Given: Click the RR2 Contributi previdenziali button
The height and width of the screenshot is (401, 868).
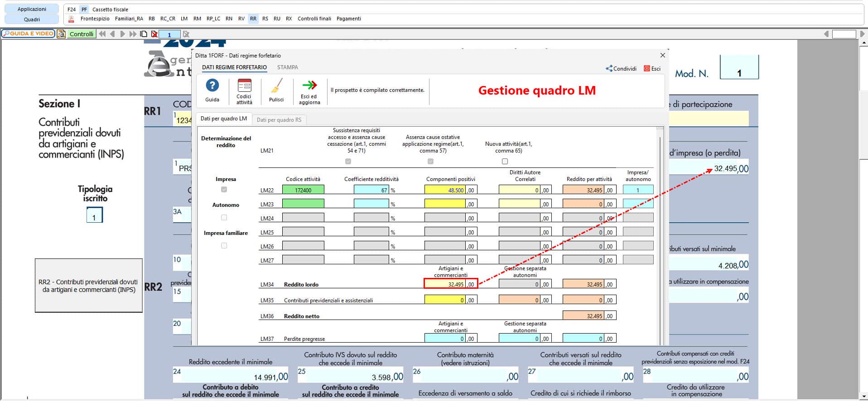Looking at the screenshot, I should coord(89,286).
